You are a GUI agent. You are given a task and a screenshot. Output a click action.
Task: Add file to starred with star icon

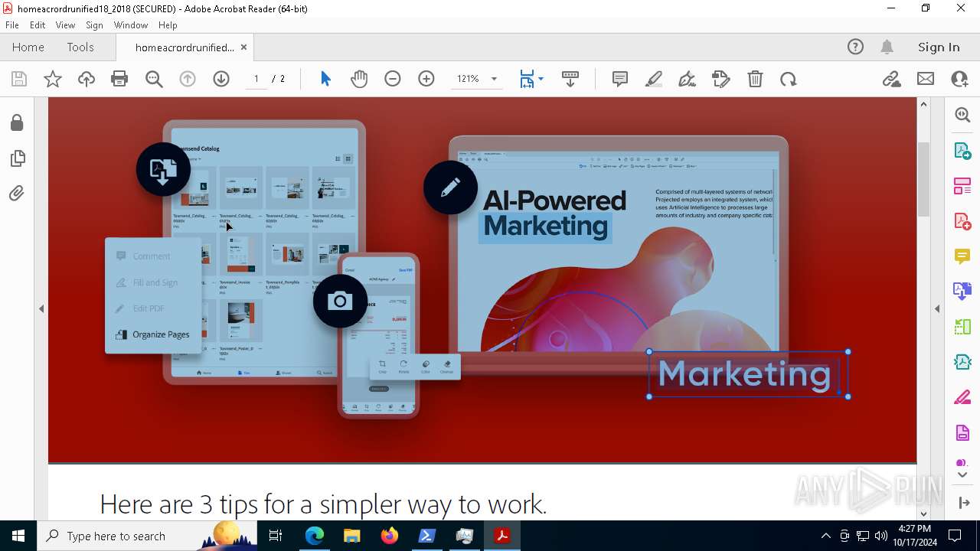53,79
